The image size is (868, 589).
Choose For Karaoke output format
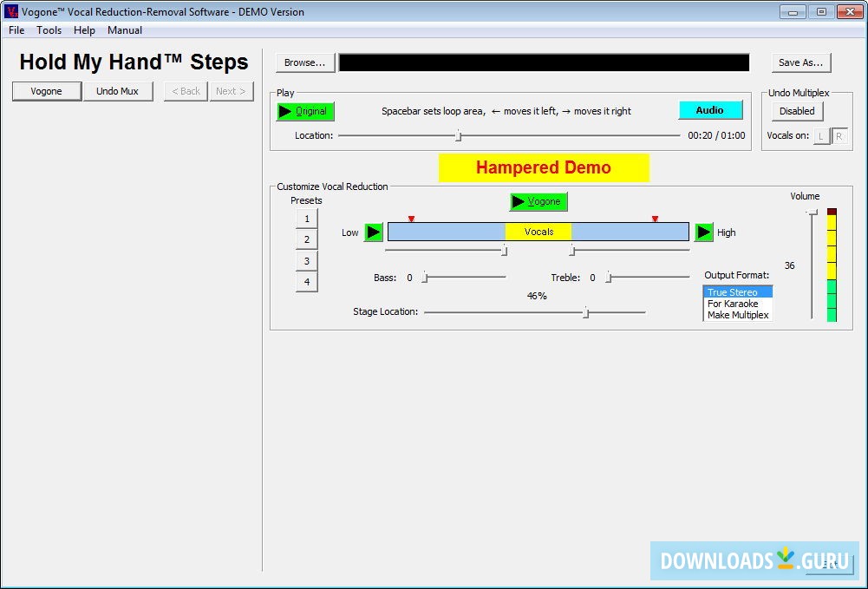[737, 304]
